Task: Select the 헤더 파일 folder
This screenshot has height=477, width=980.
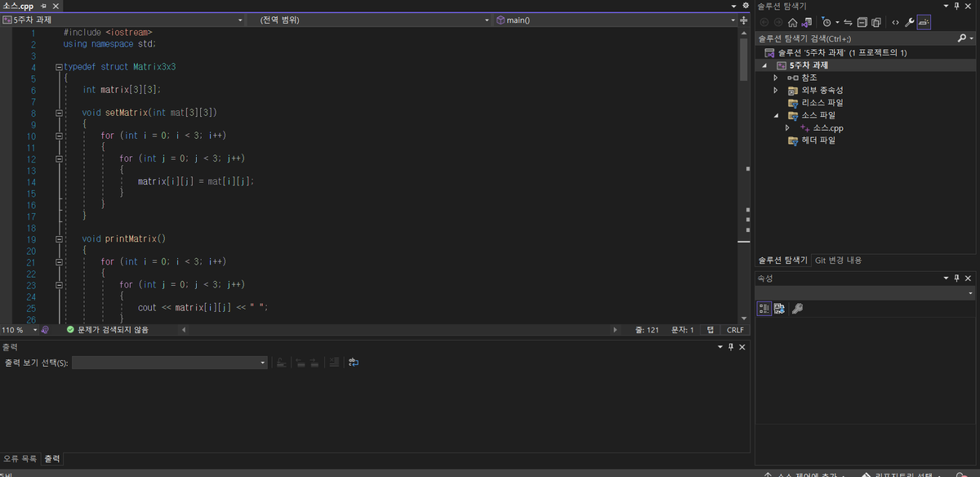Action: [x=811, y=140]
